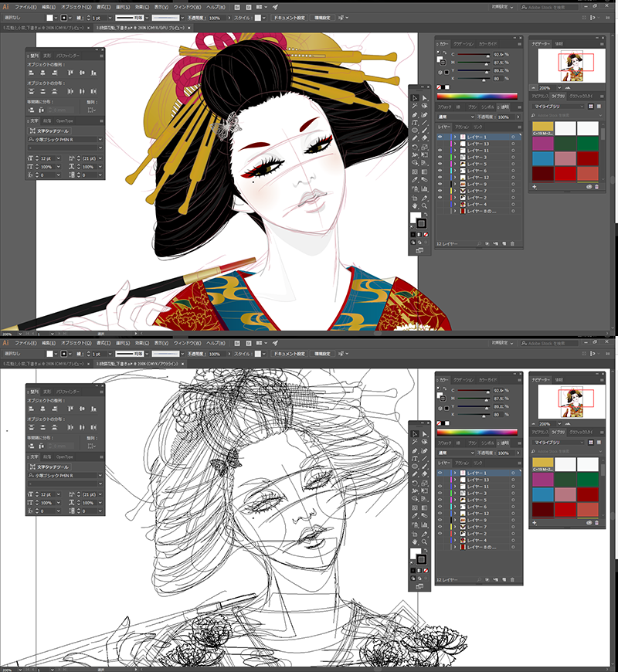Select the Artboard tool in the outline view window

click(414, 534)
